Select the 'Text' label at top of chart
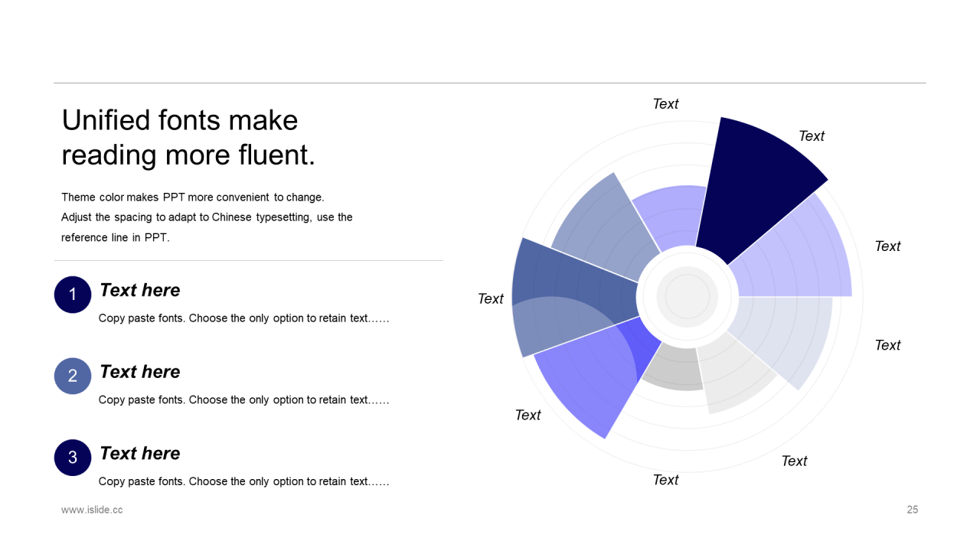The image size is (980, 551). [x=665, y=104]
